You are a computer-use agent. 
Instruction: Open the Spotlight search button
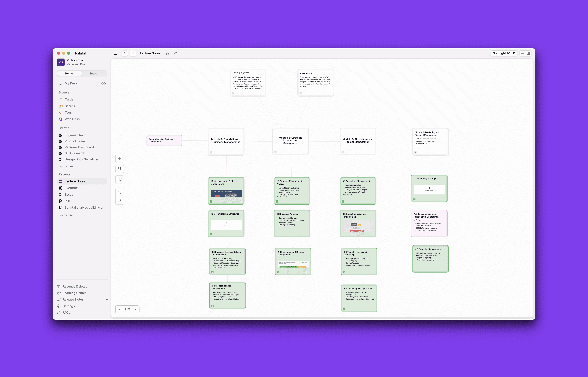504,53
